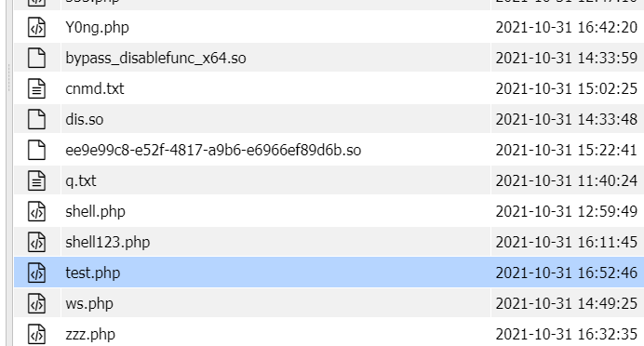This screenshot has height=346, width=644.
Task: Click the highlighted test.php code icon
Action: pyautogui.click(x=36, y=273)
